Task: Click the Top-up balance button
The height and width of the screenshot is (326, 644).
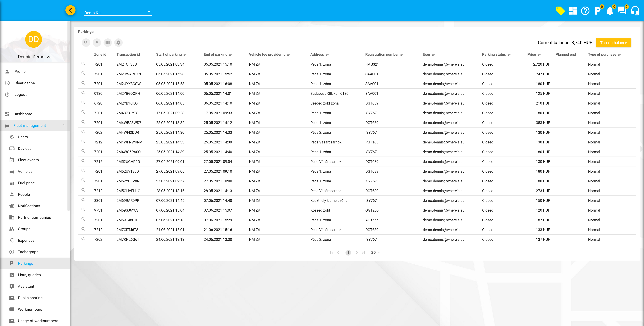Action: (x=613, y=43)
